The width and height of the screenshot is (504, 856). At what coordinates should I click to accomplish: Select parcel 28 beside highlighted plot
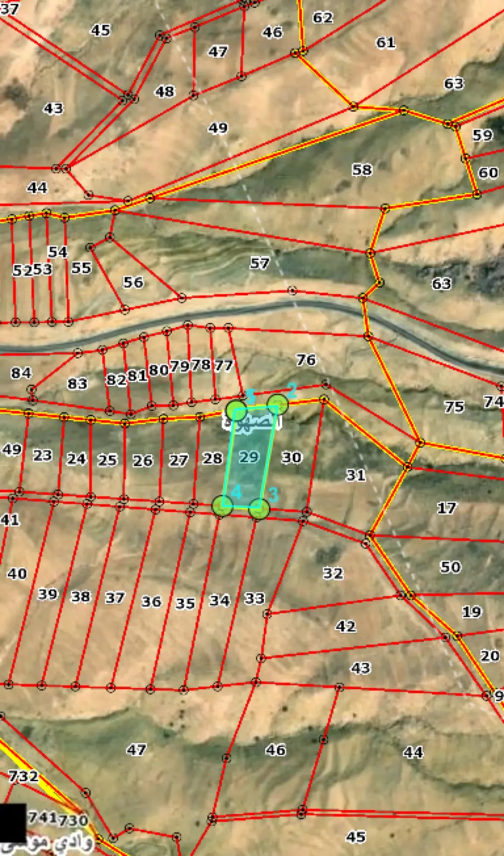click(x=213, y=459)
